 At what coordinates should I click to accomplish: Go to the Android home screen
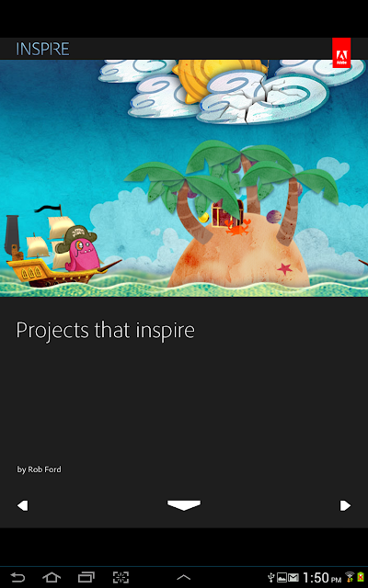click(52, 578)
